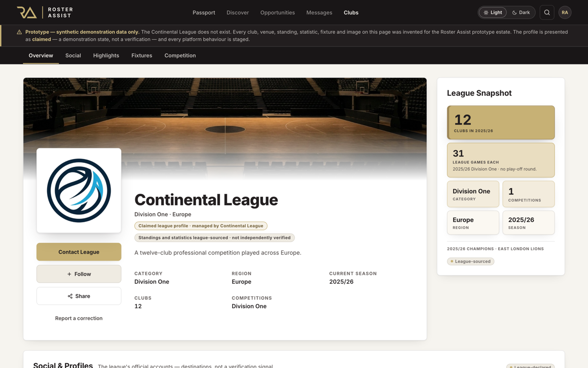
Task: Click the Region value Europe in details
Action: (x=242, y=282)
